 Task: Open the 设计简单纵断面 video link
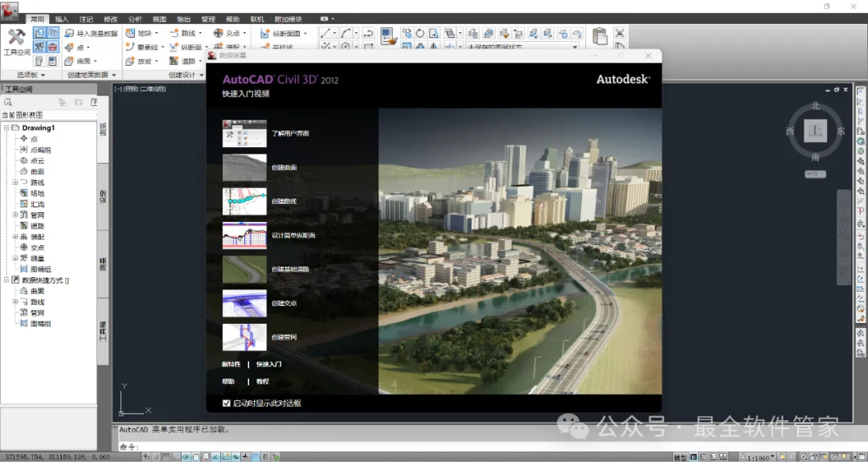click(293, 235)
